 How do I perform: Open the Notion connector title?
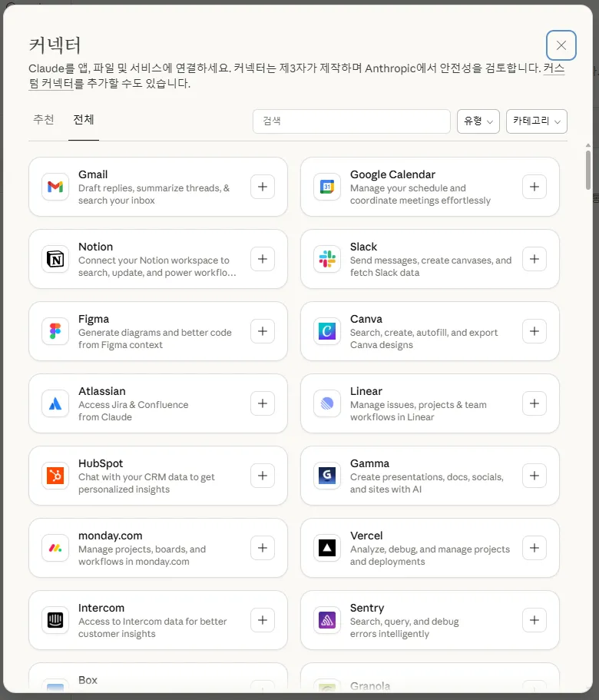pos(95,247)
